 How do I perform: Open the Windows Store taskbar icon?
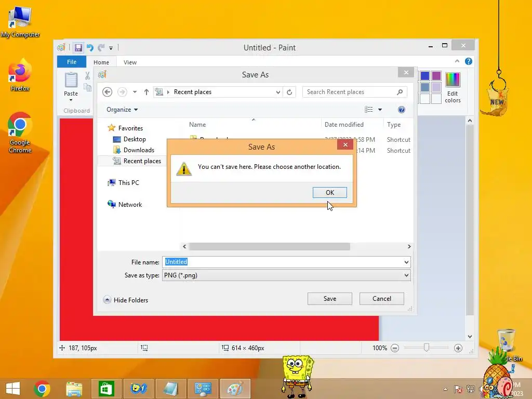coord(106,389)
